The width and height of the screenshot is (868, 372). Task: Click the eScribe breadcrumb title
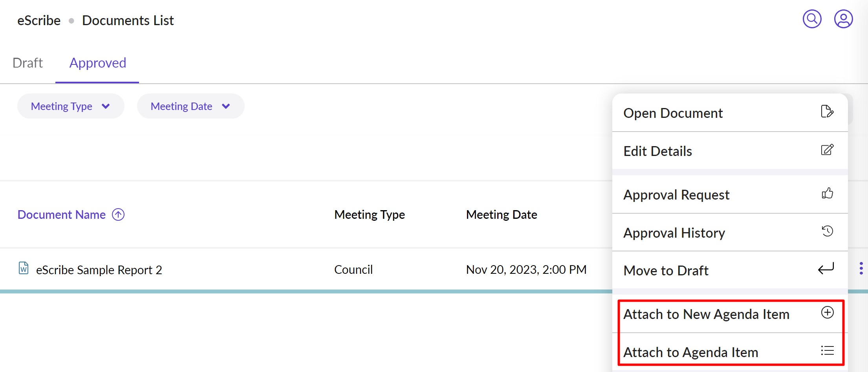[x=39, y=20]
